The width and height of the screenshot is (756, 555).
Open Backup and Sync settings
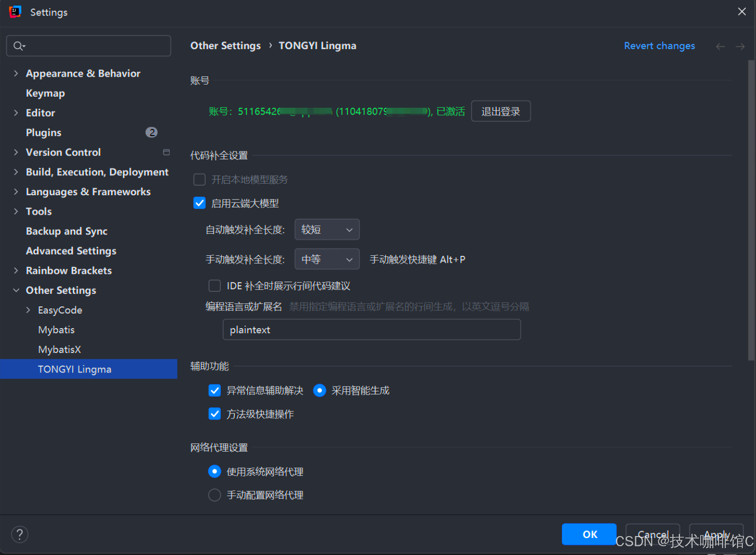point(66,231)
